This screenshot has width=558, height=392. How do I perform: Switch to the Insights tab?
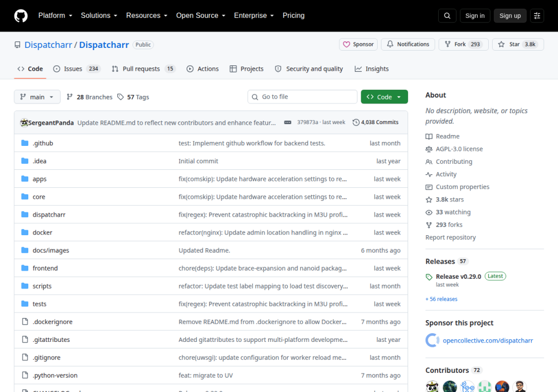coord(372,69)
